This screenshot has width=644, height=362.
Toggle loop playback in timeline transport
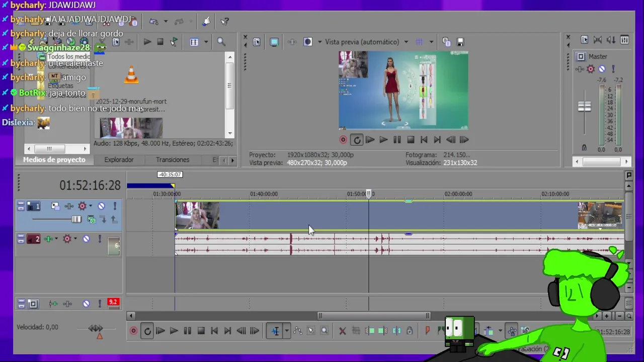pos(147,331)
